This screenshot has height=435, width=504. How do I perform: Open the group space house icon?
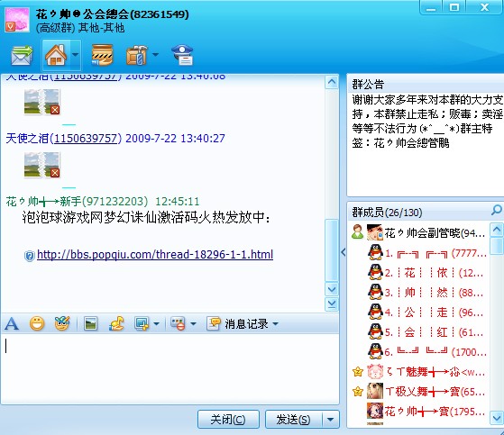click(x=56, y=55)
